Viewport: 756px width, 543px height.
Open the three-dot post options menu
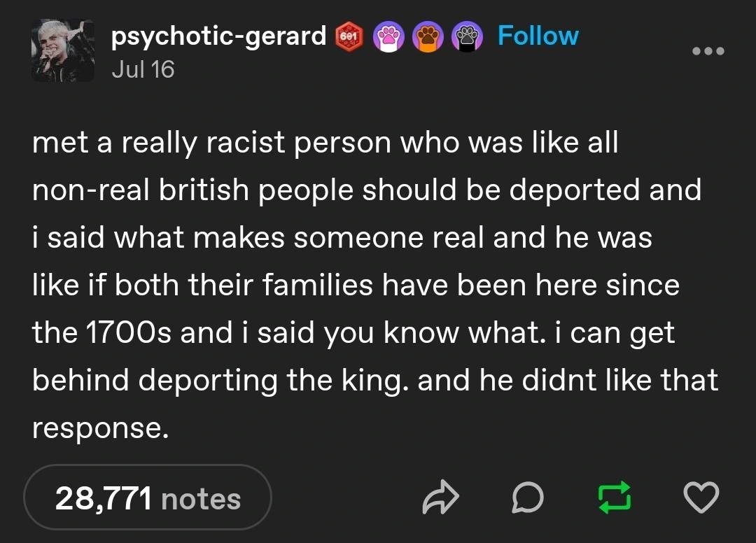coord(708,51)
